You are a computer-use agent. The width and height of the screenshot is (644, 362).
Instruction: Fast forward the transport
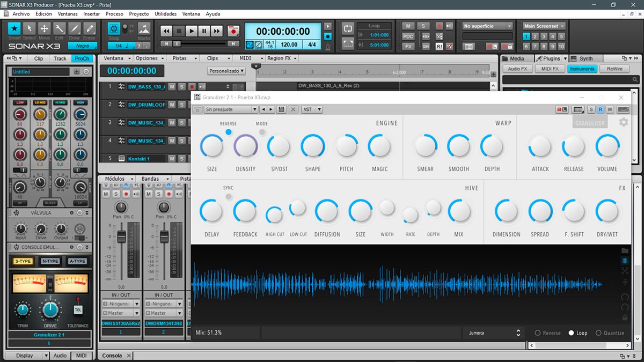216,31
